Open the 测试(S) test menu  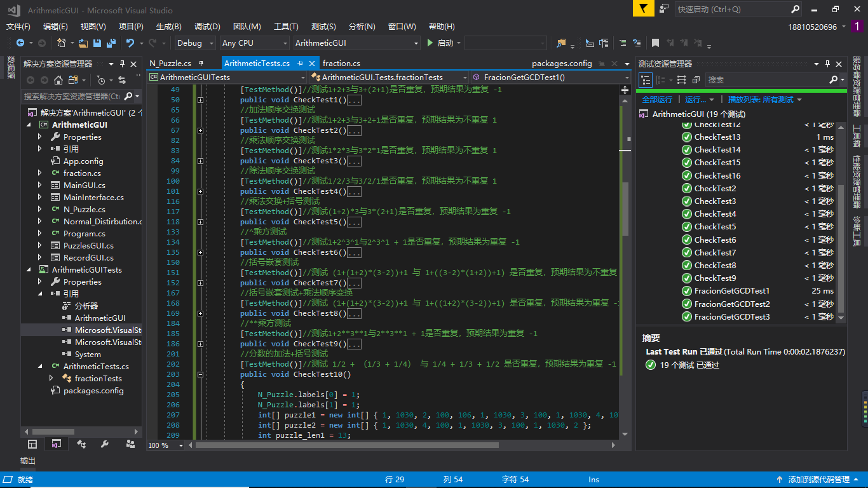(x=323, y=27)
